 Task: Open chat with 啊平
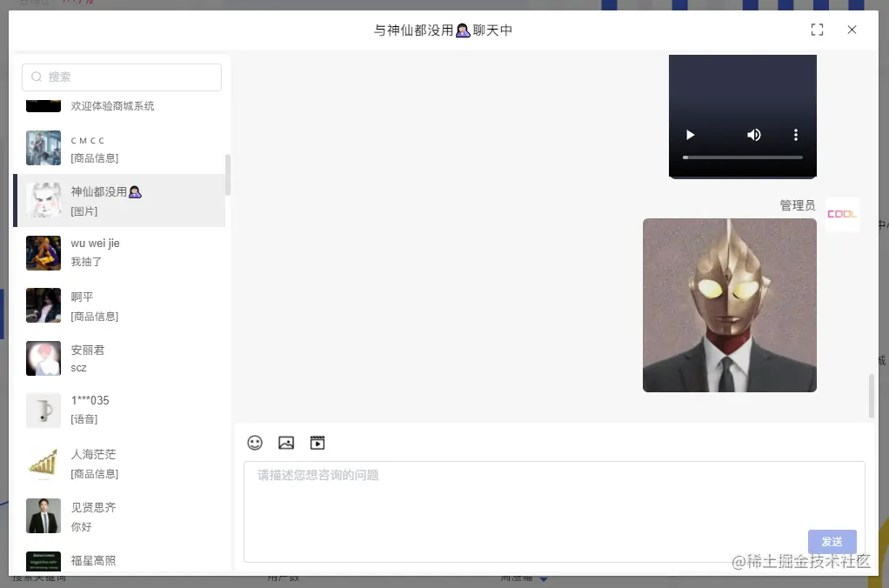120,305
